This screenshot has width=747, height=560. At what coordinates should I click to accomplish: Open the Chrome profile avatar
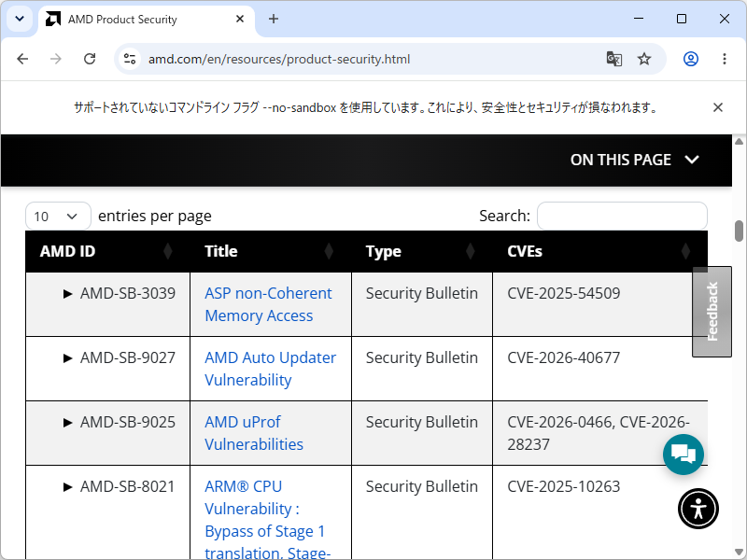point(691,59)
